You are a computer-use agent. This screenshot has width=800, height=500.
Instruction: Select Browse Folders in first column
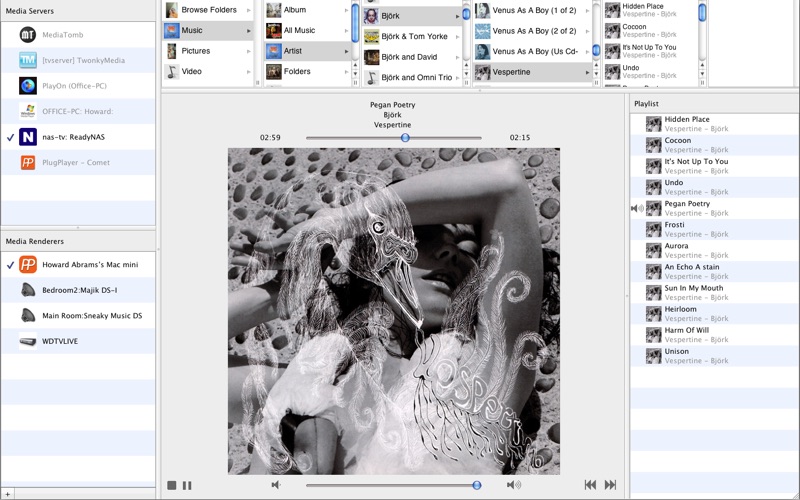208,10
